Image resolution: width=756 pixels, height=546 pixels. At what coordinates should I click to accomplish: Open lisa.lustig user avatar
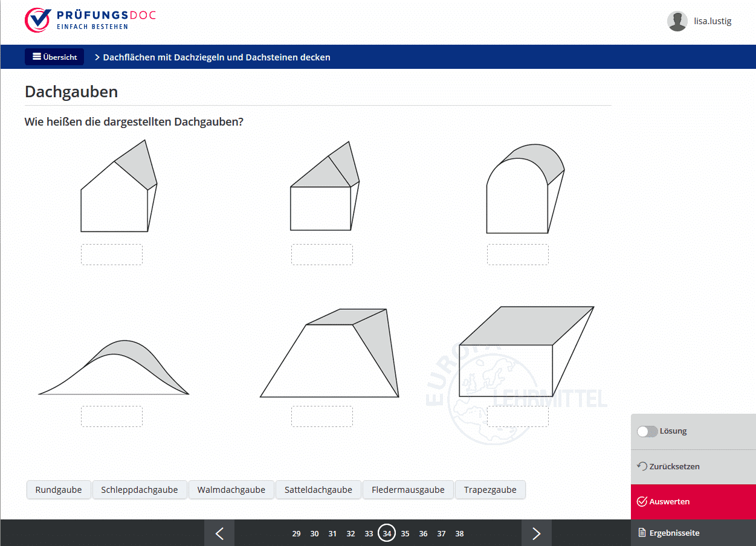coord(677,21)
